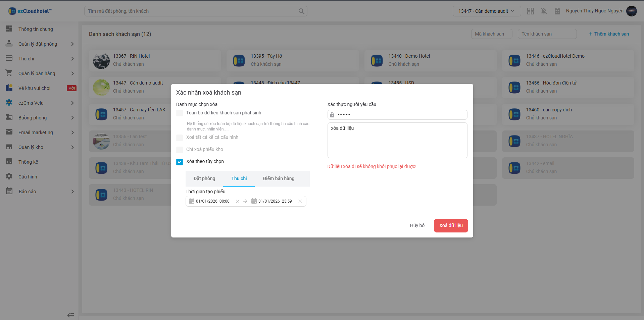
Task: Click the muted notification bell icon
Action: (x=544, y=11)
